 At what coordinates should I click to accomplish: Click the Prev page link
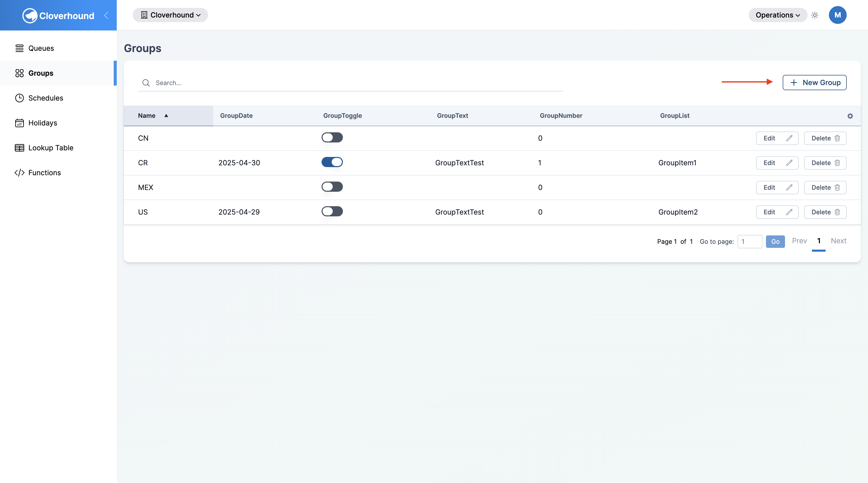point(799,241)
